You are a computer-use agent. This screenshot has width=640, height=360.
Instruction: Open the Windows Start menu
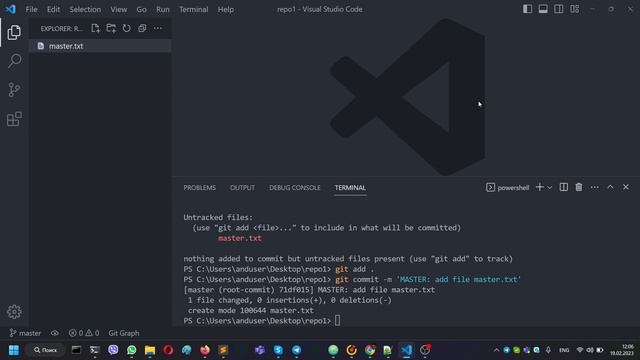click(x=14, y=350)
